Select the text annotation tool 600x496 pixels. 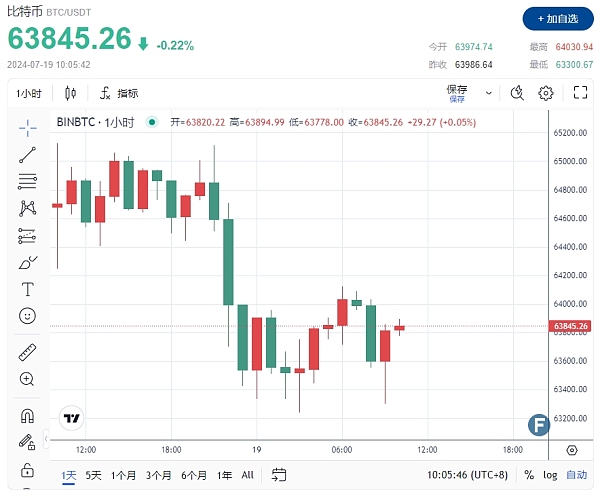(x=27, y=289)
